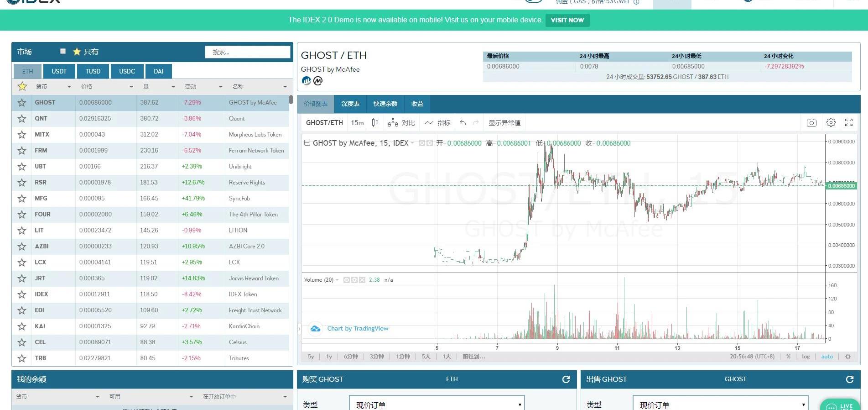Switch to the depth chart (深度表) tab
The width and height of the screenshot is (868, 410).
coord(351,104)
